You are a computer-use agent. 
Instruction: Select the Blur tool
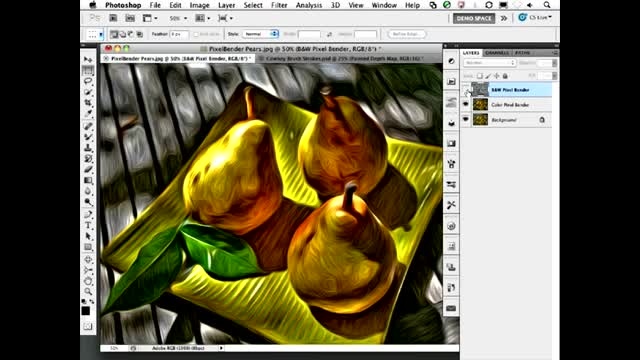[88, 191]
